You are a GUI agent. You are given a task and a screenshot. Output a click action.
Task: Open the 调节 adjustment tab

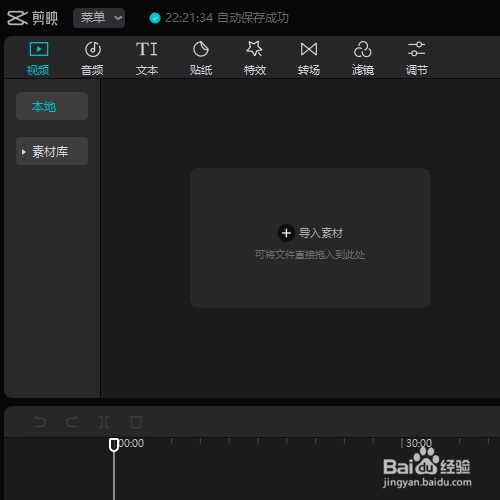pyautogui.click(x=417, y=59)
